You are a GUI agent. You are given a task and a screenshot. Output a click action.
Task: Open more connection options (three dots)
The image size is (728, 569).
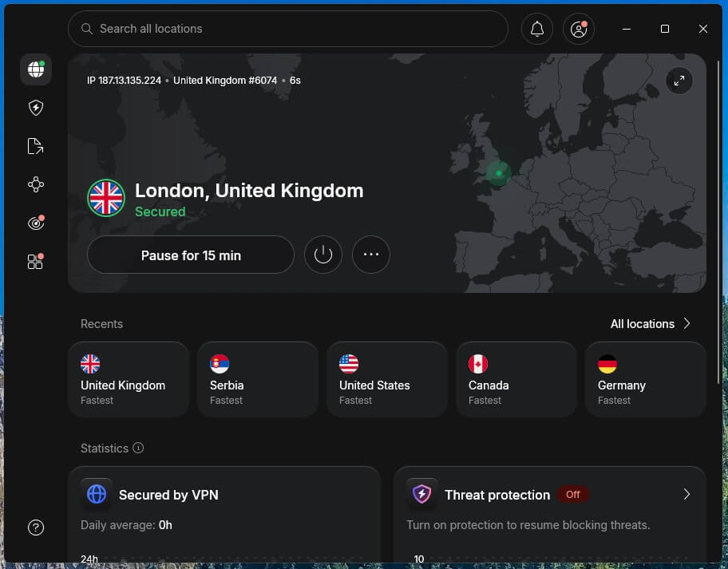click(371, 255)
